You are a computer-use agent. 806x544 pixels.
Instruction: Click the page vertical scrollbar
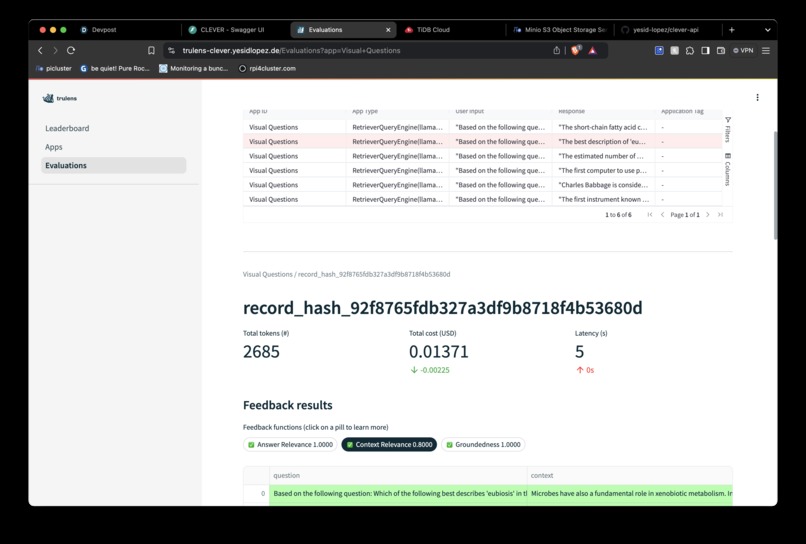[775, 185]
